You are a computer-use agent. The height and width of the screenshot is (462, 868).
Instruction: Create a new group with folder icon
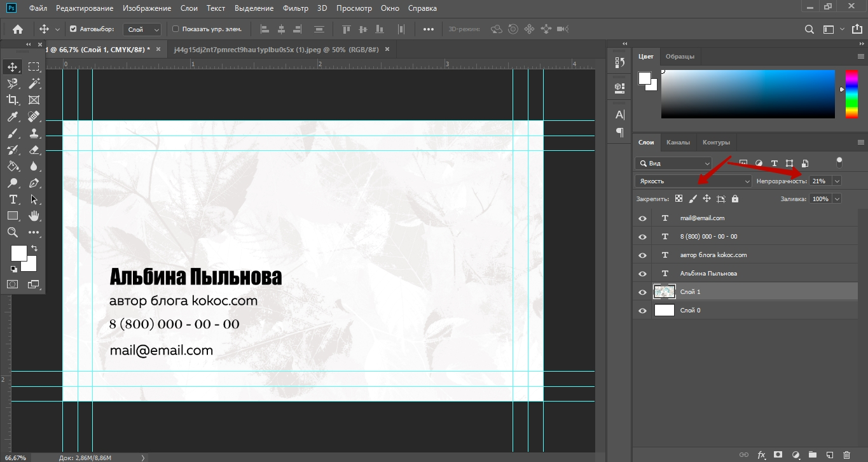pos(812,455)
